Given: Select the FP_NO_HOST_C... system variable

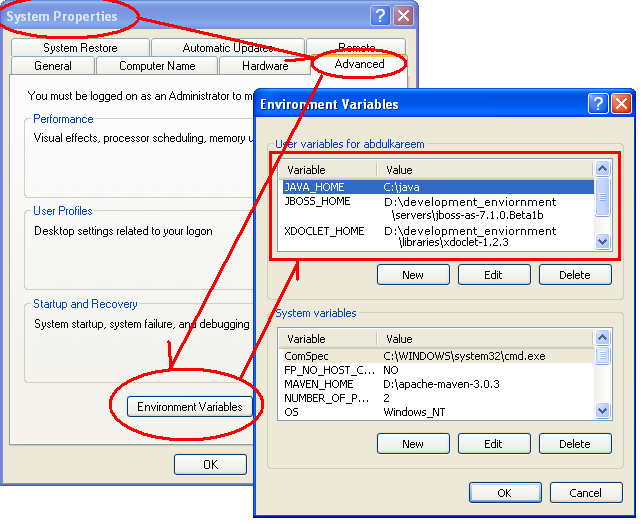Looking at the screenshot, I should tap(329, 370).
